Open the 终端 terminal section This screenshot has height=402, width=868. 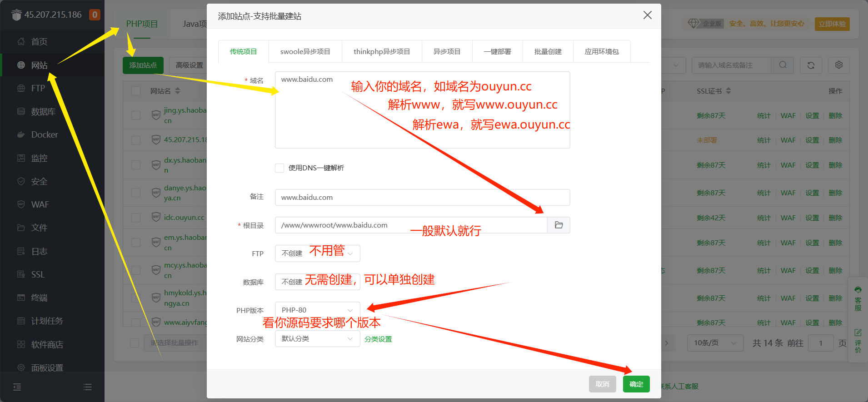click(x=39, y=298)
